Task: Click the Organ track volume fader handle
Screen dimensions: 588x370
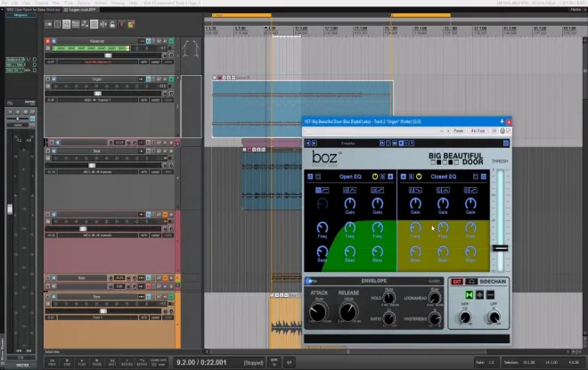Action: (x=97, y=93)
